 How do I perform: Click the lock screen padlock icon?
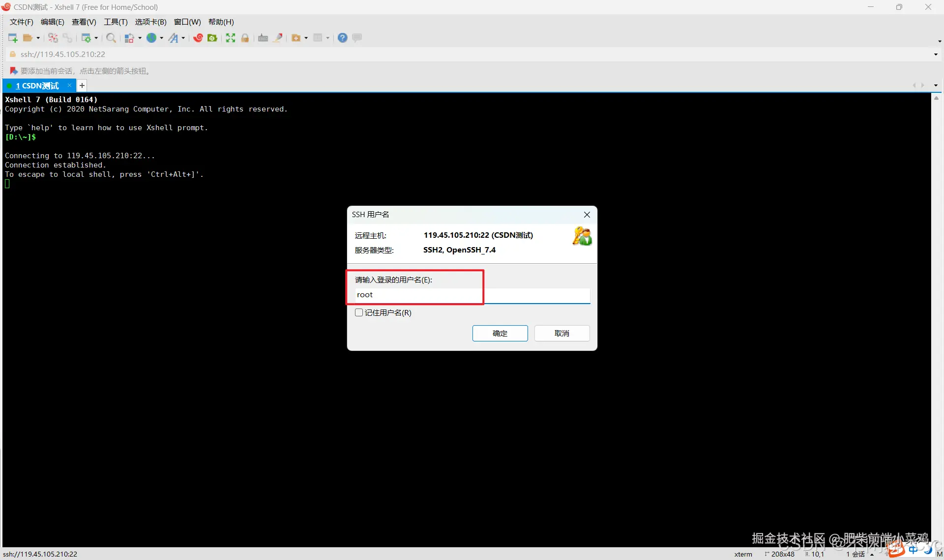click(x=245, y=38)
